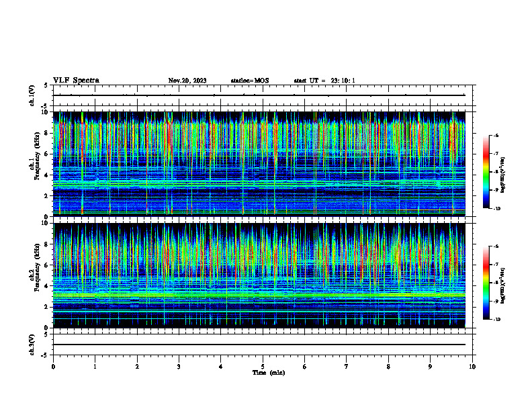
Task: Click the "-6" tick on ch.1 colorbar
Action: [x=495, y=135]
